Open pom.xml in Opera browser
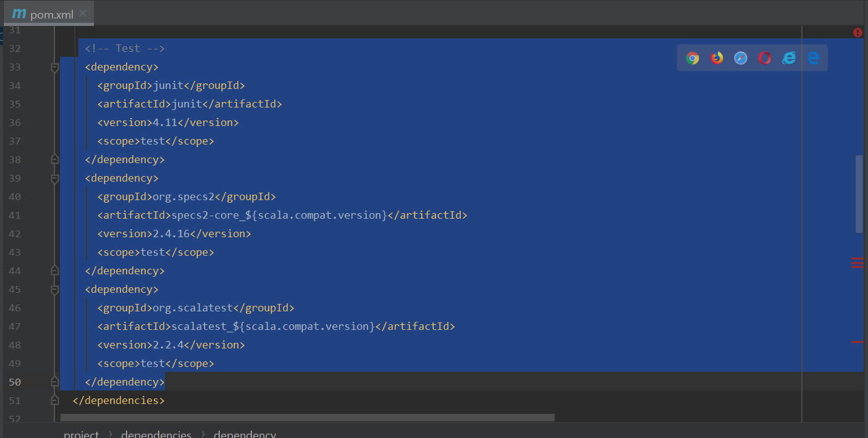Viewport: 868px width, 438px height. pos(765,58)
